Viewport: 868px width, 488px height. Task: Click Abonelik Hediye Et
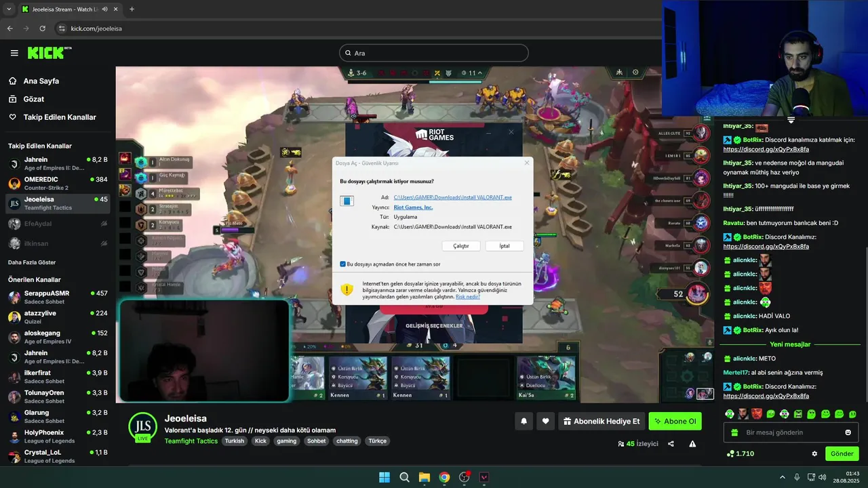(601, 422)
